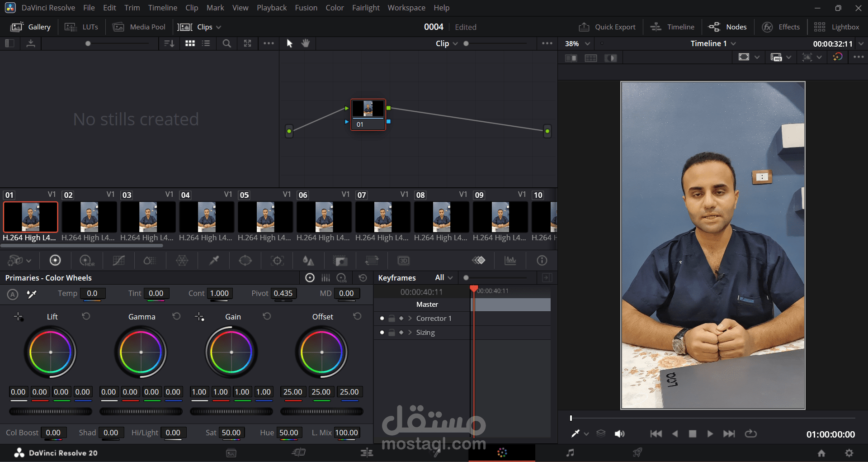Select the hand pan tool in node editor

click(x=306, y=43)
